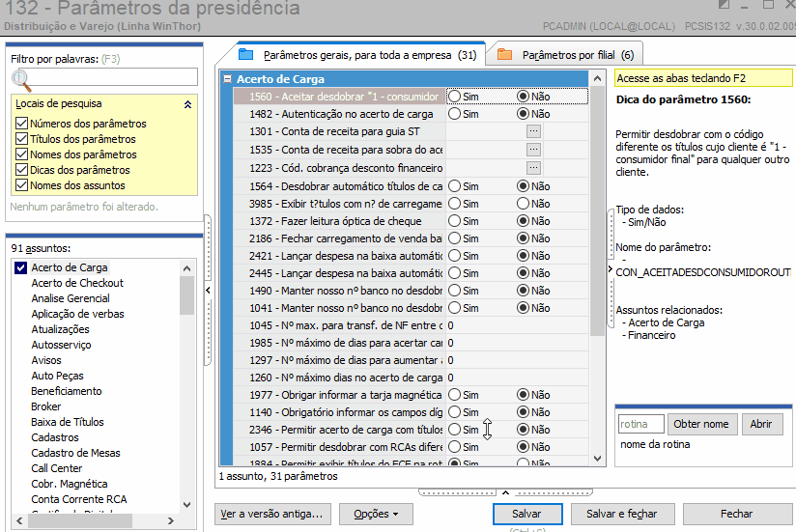This screenshot has width=796, height=532.
Task: Select Sim for parameter 1057 desdobrar com RCAs
Action: (x=455, y=447)
